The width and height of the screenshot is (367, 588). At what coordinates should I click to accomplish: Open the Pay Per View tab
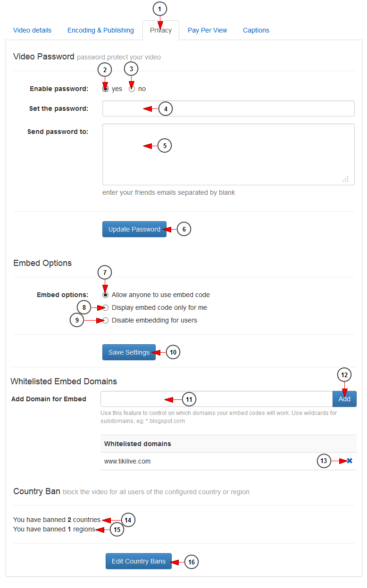pos(207,30)
